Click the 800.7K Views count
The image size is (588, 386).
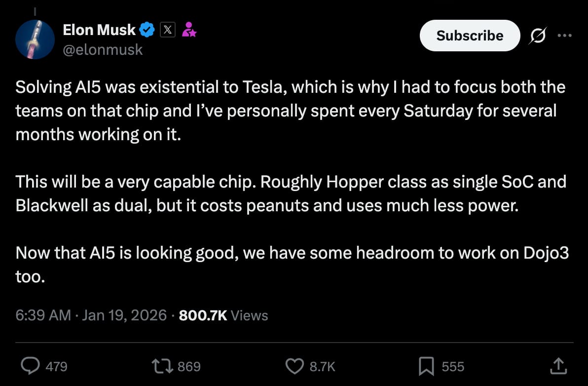[x=223, y=315]
